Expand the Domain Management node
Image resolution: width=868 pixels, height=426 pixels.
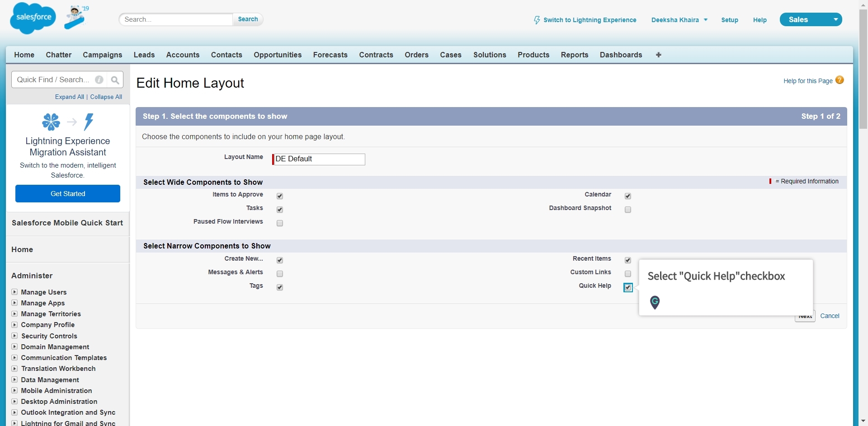(14, 346)
